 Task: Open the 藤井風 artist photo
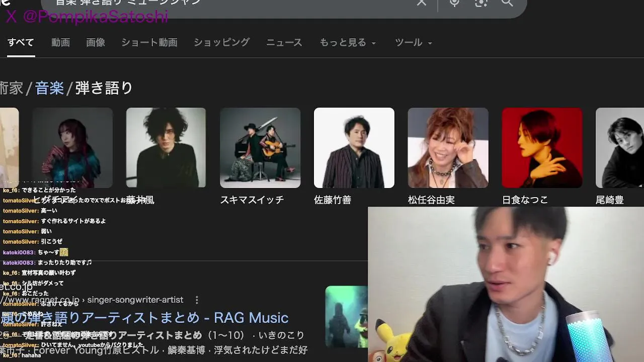(x=166, y=148)
